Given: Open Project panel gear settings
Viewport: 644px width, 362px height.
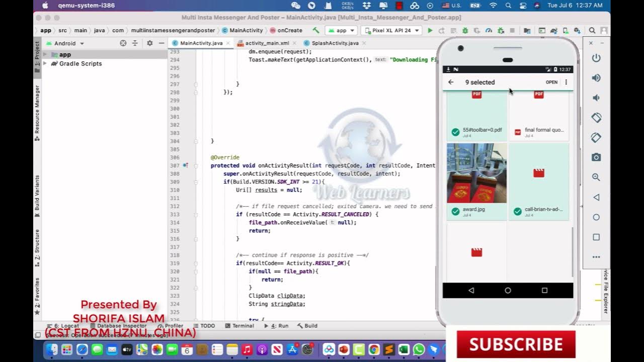Looking at the screenshot, I should (x=149, y=43).
